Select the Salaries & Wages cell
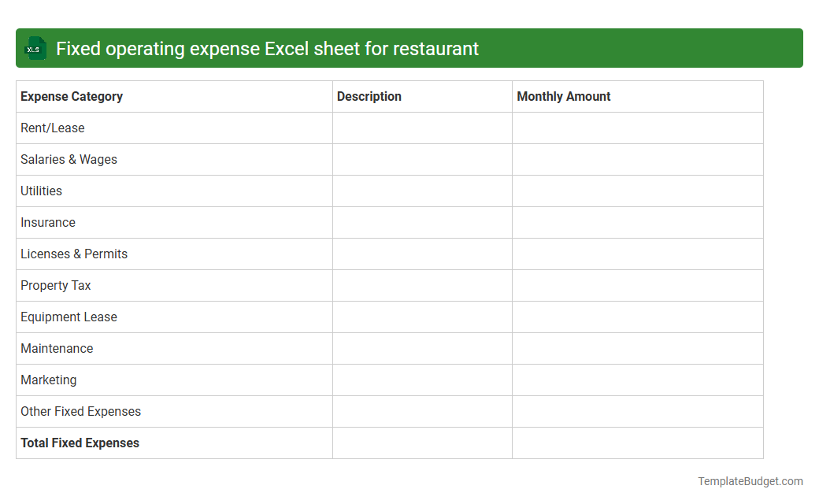Image resolution: width=819 pixels, height=504 pixels. tap(69, 159)
